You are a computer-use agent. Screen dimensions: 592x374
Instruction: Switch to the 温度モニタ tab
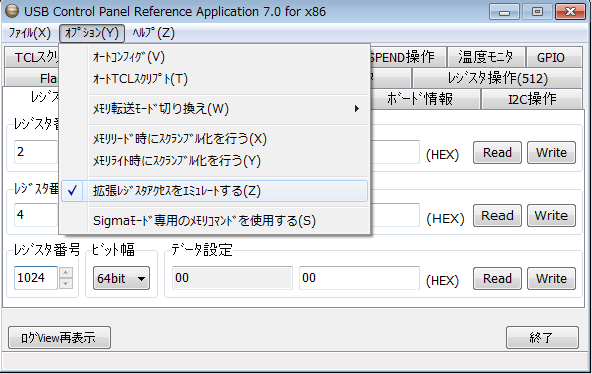click(486, 57)
